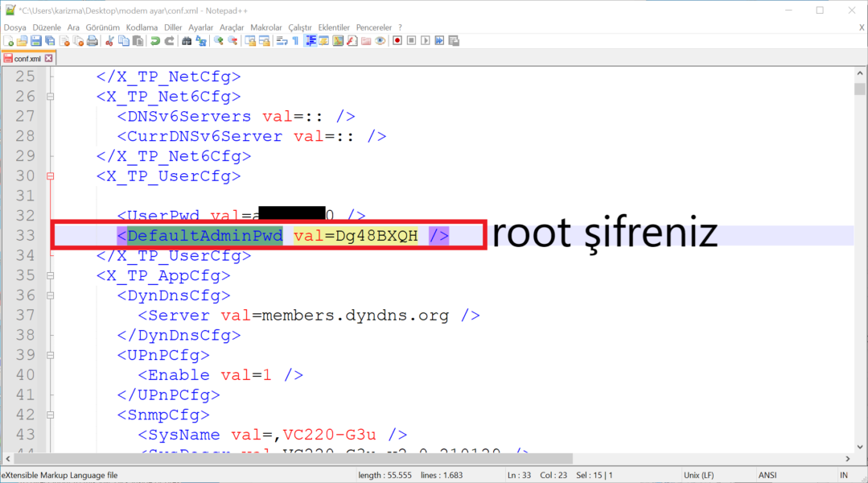Toggle Word Wrap in the toolbar
Screen dimensions: 868x483
pos(282,40)
